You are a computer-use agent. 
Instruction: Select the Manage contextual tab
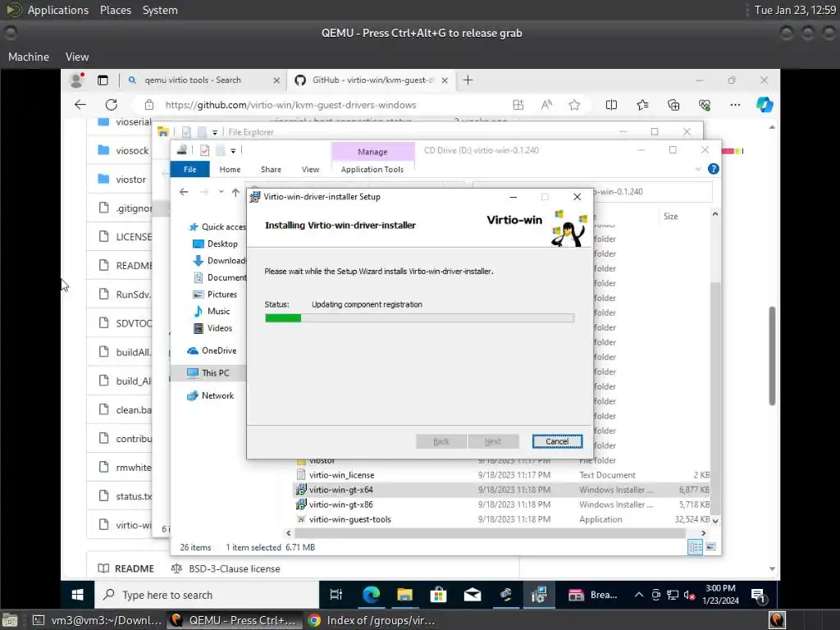pyautogui.click(x=373, y=152)
